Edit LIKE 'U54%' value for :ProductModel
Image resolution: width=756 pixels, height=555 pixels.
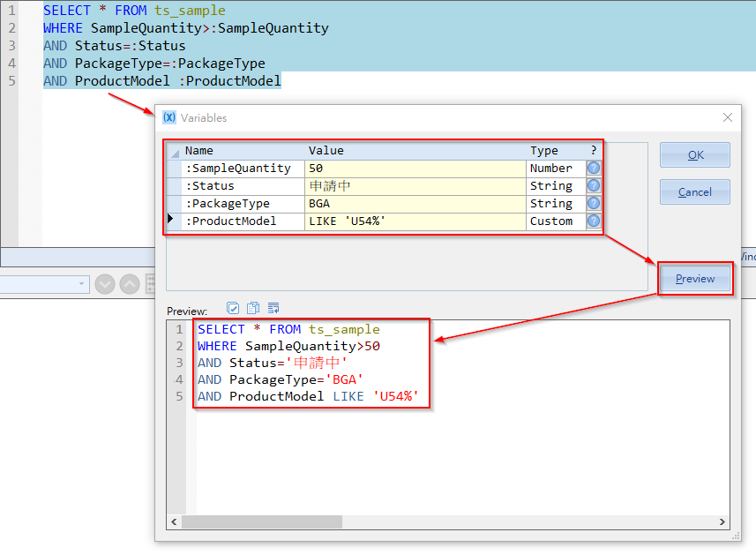click(415, 221)
